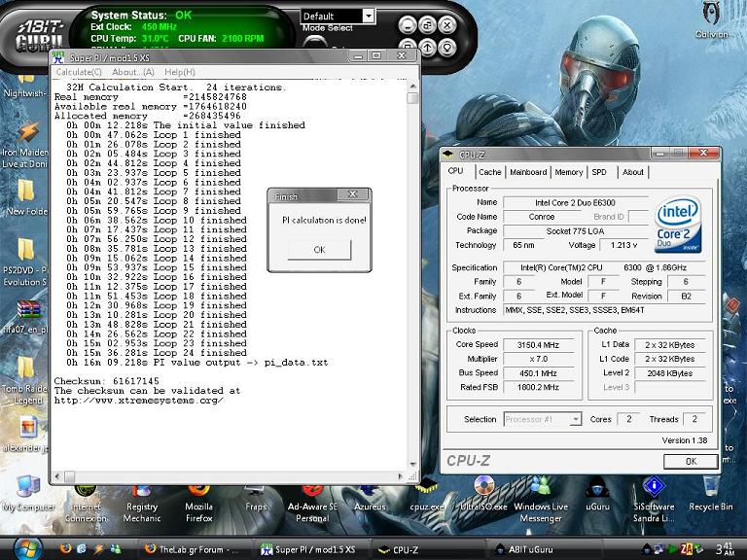Click the Windows Start orb
The height and width of the screenshot is (560, 747).
(x=27, y=548)
